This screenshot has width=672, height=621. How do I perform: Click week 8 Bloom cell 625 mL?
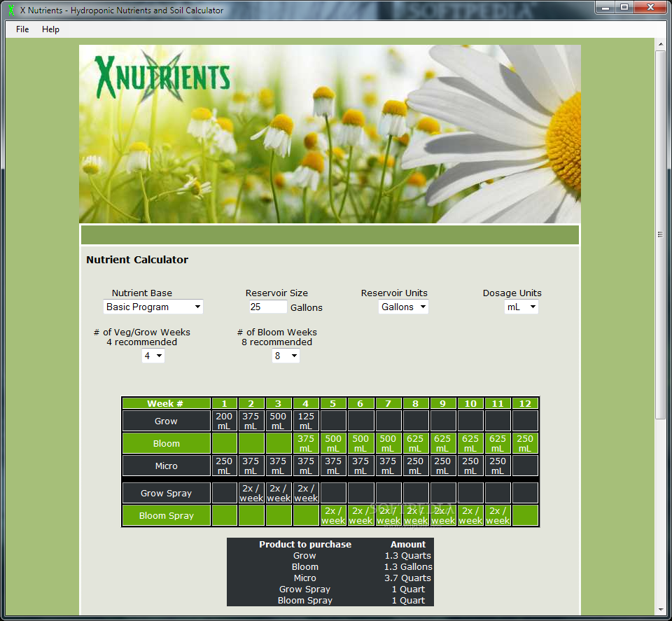pyautogui.click(x=415, y=443)
